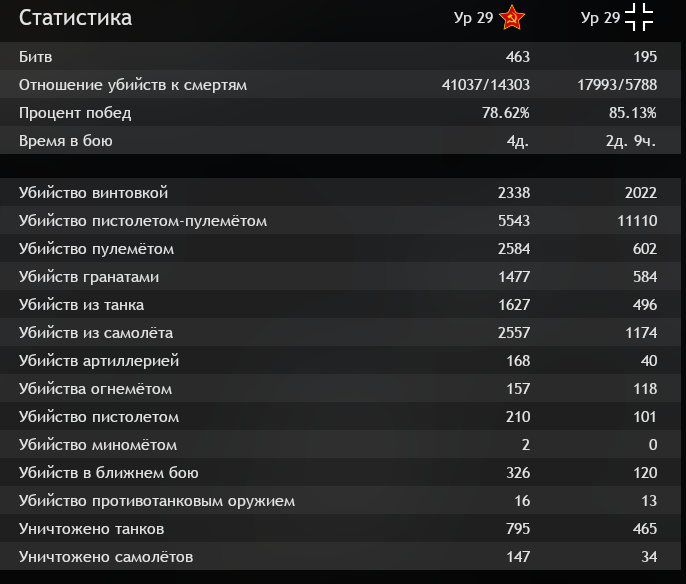Select the Убийство винтовкой row
The image size is (686, 584).
[x=340, y=192]
